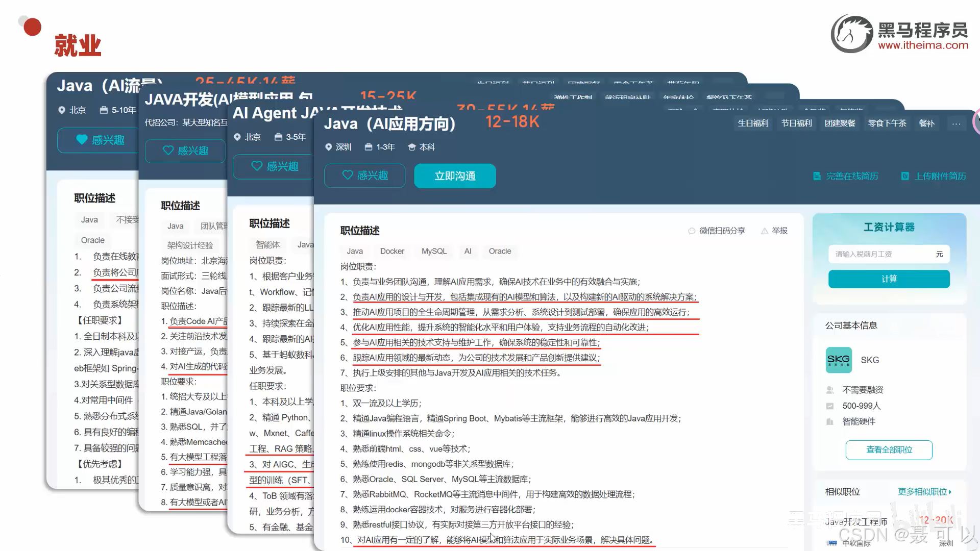Image resolution: width=980 pixels, height=551 pixels.
Task: Open 查看全部职位 list
Action: [889, 450]
